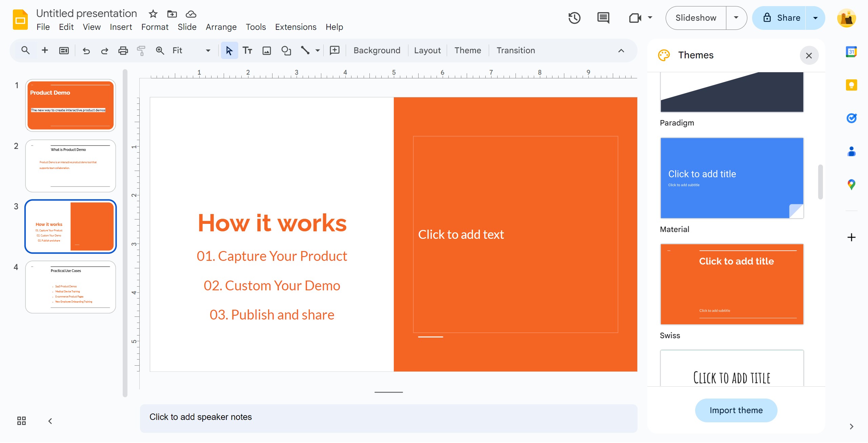Expand the Share options arrow

(815, 18)
